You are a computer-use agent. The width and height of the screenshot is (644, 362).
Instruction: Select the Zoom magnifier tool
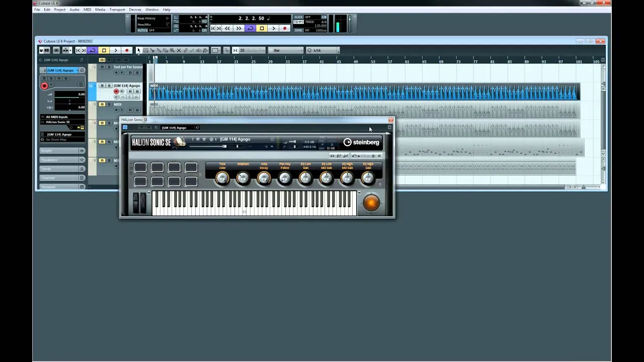[172, 50]
